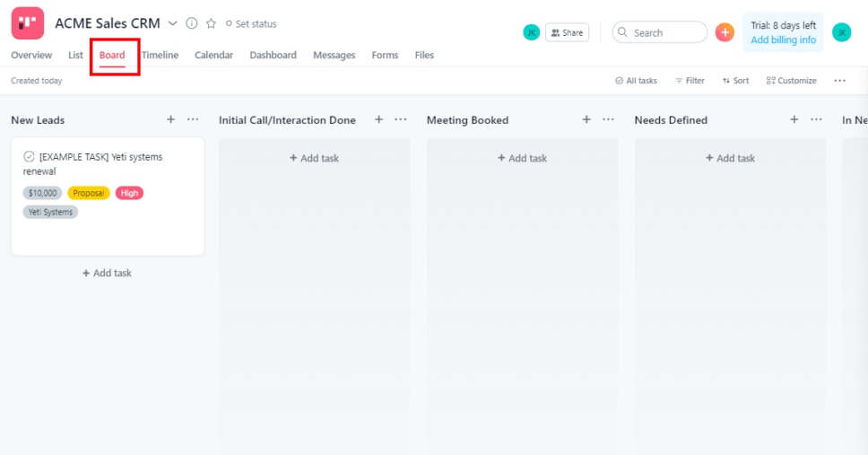Open the Files tab
Screen dimensions: 868x455
coord(425,55)
